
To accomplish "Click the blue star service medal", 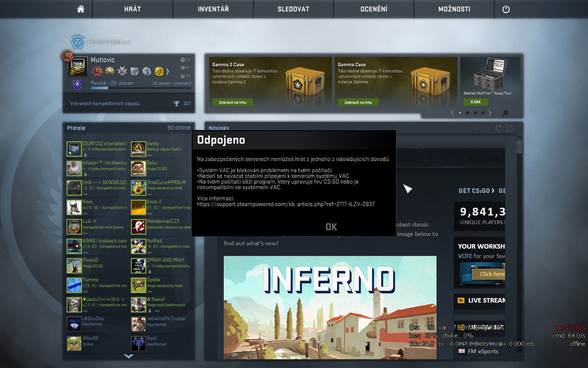I will click(122, 72).
